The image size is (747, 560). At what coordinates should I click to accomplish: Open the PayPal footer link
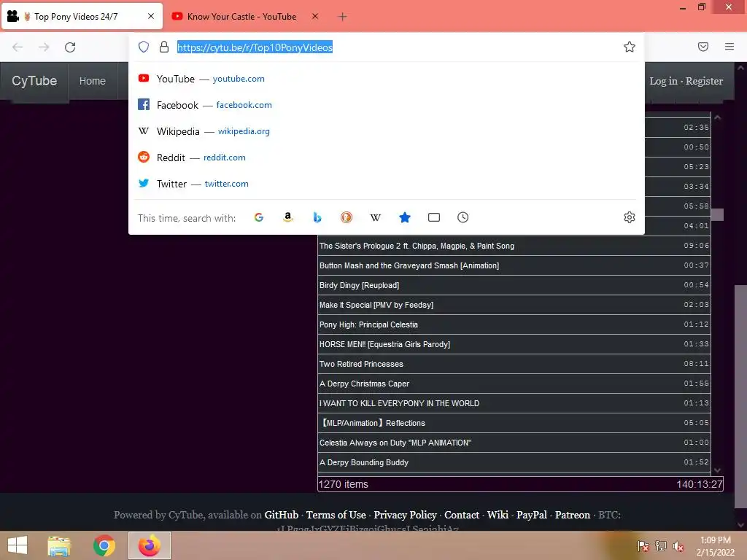click(x=532, y=515)
